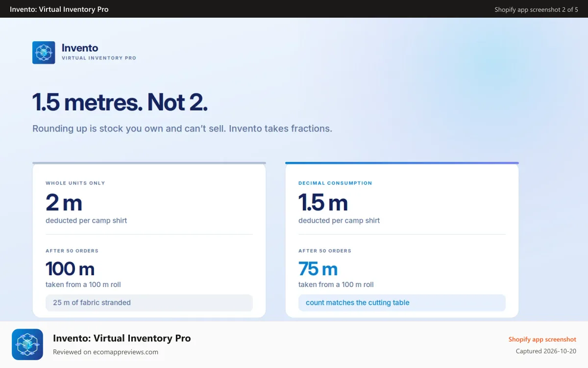
Task: Click the blue '75 m' value
Action: pos(318,269)
